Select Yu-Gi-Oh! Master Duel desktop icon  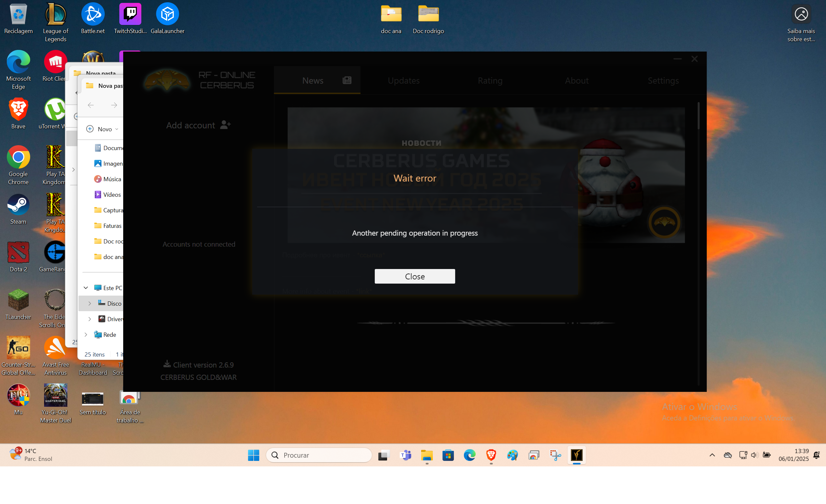pyautogui.click(x=56, y=404)
